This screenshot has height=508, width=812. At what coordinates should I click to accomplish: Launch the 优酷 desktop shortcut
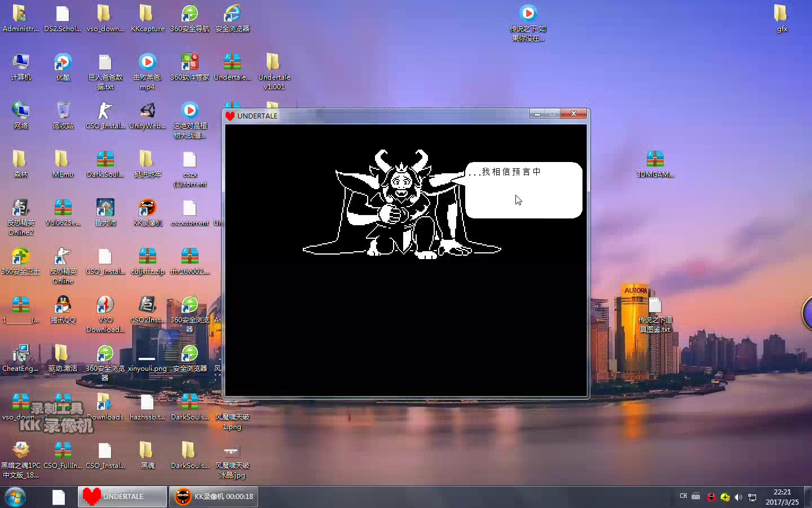coord(63,67)
